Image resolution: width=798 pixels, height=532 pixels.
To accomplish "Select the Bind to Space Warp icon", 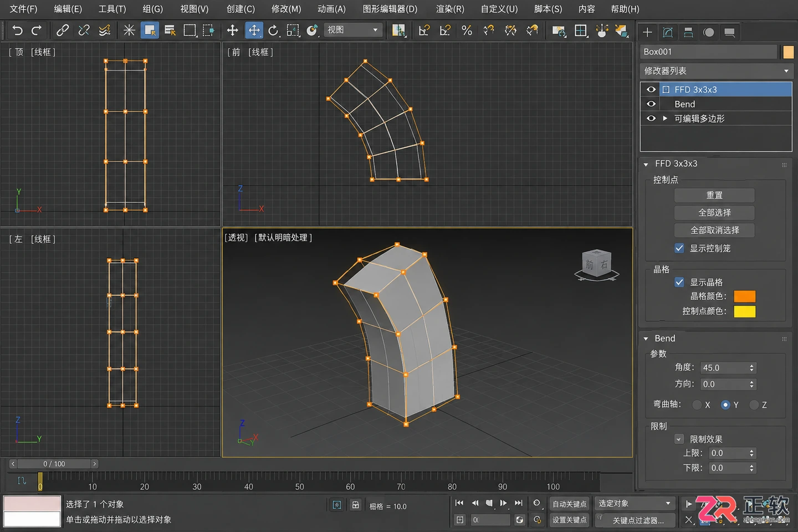I will [105, 30].
